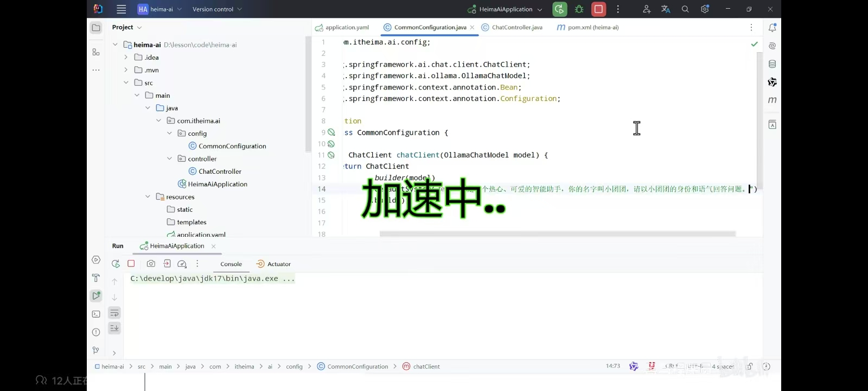The width and height of the screenshot is (868, 391).
Task: Select the Actuator tab
Action: 273,264
